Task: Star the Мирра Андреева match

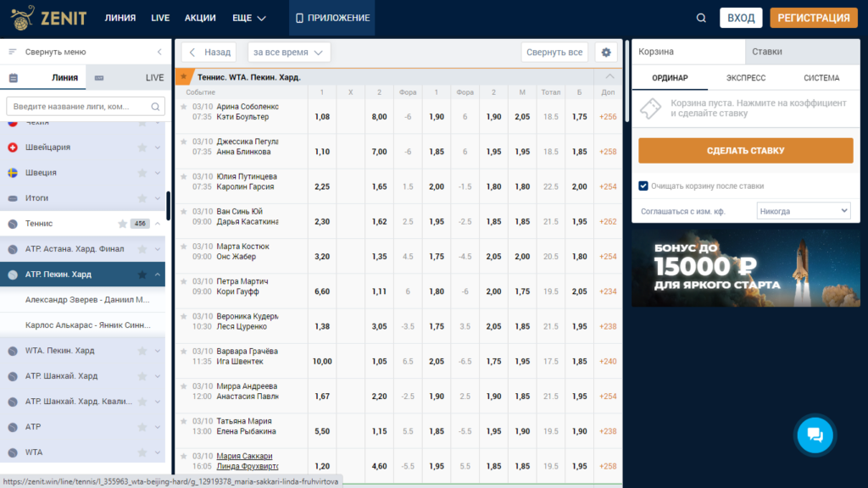Action: pos(184,386)
